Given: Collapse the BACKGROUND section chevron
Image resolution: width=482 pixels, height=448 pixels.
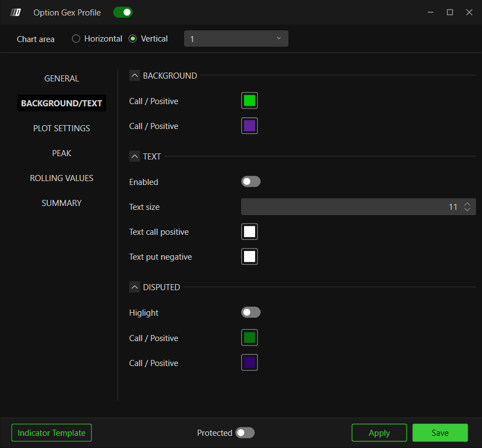Looking at the screenshot, I should 134,75.
